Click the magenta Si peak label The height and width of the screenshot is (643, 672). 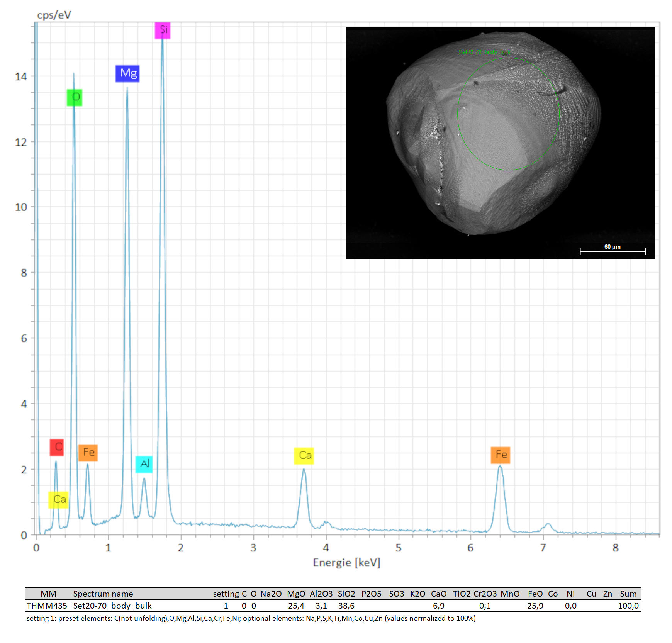tap(163, 30)
